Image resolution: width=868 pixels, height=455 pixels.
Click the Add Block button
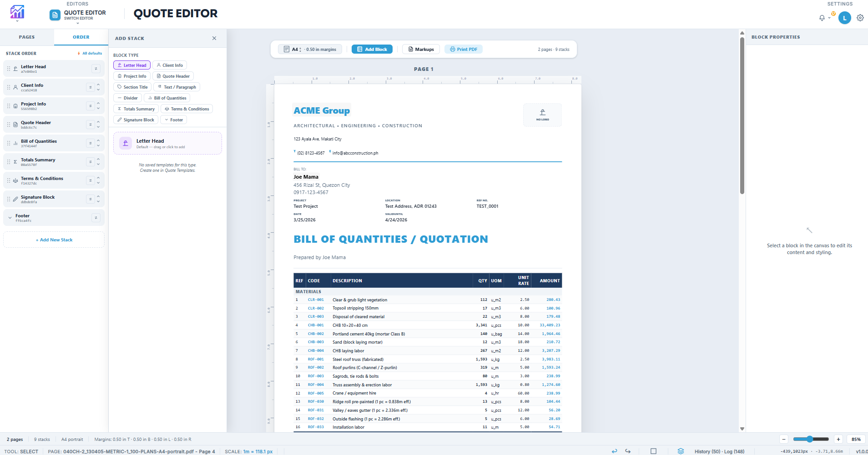[372, 50]
